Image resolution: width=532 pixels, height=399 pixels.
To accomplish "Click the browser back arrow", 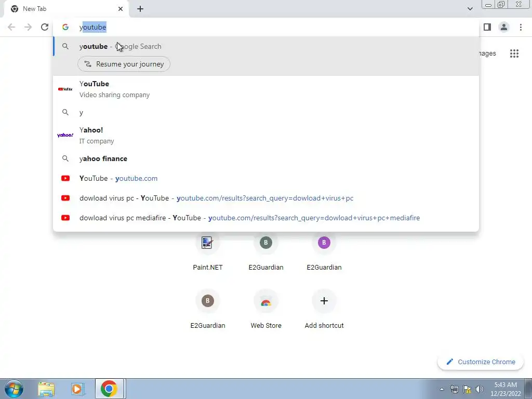I will 11,27.
